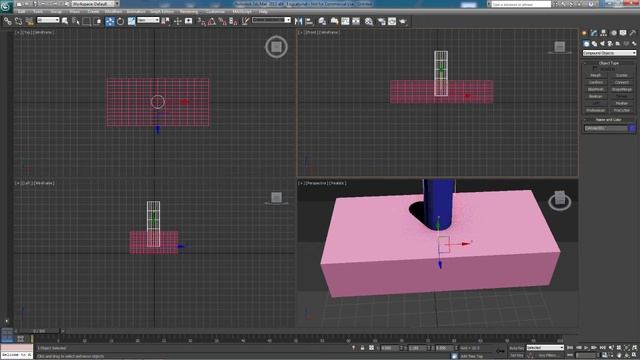The image size is (640, 360).
Task: Enable Set Key mode
Action: (x=516, y=356)
